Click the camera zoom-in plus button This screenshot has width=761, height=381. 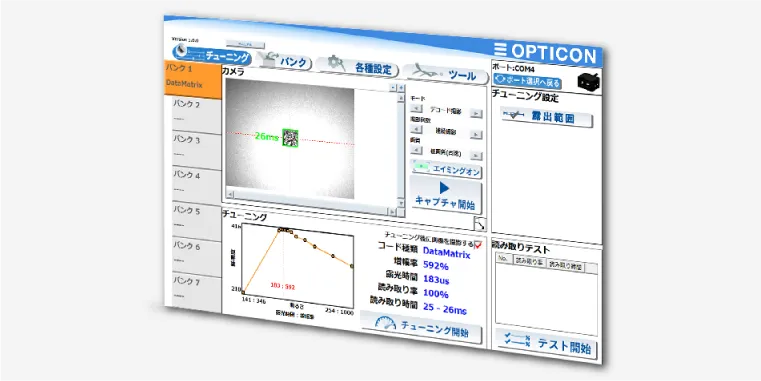(401, 88)
